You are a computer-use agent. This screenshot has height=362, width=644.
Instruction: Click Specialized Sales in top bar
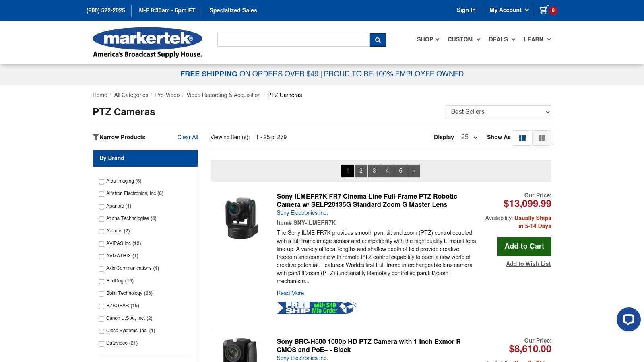click(x=233, y=10)
